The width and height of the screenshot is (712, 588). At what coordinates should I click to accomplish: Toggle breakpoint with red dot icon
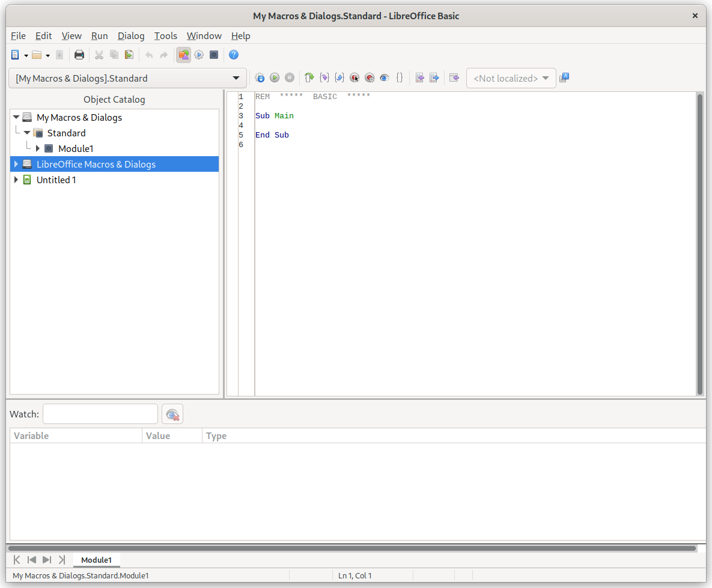click(354, 77)
